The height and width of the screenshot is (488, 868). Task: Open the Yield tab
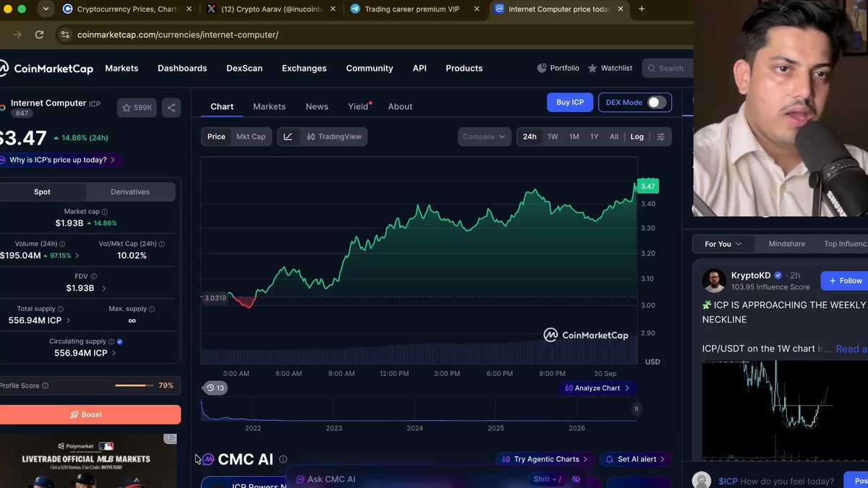click(x=358, y=106)
